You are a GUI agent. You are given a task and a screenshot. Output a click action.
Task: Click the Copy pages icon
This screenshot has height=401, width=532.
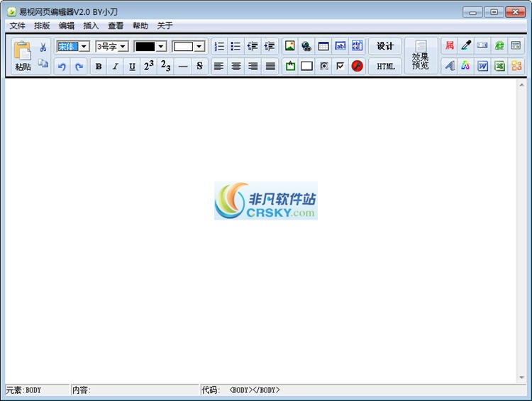pyautogui.click(x=43, y=63)
